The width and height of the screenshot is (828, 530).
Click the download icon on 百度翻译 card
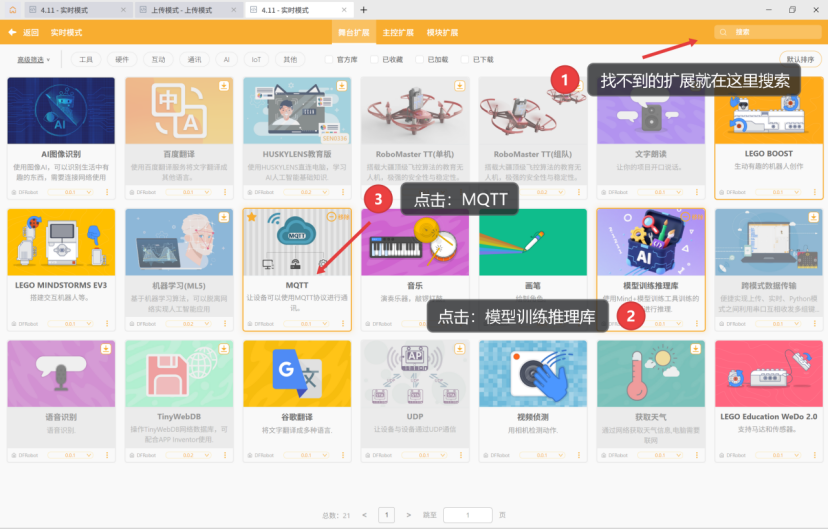pos(223,85)
